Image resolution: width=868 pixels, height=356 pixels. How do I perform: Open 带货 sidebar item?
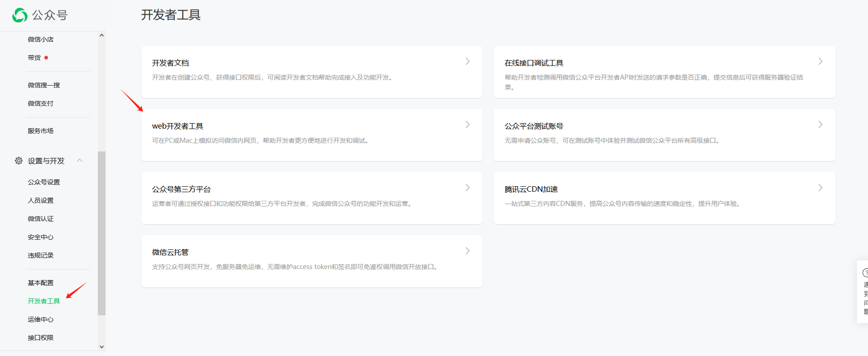(34, 58)
